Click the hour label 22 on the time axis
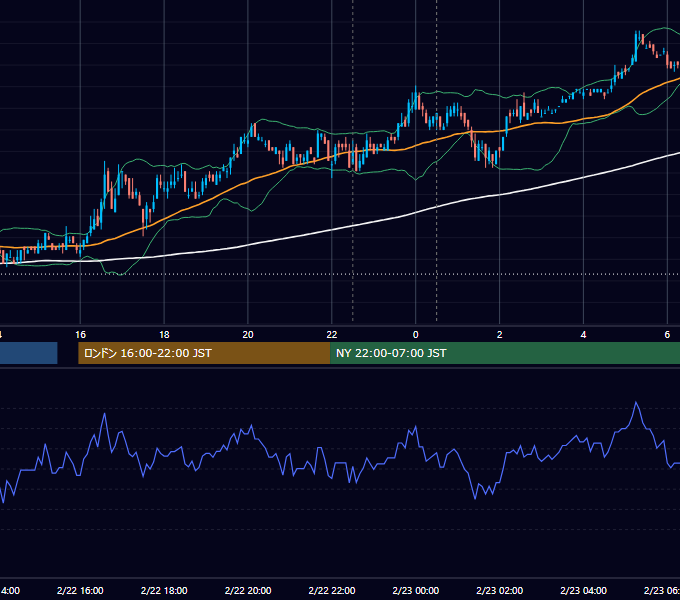The width and height of the screenshot is (680, 600). coord(332,335)
